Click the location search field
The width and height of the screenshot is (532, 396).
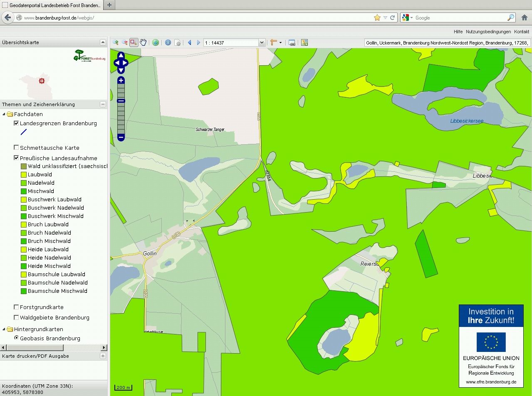pyautogui.click(x=447, y=42)
